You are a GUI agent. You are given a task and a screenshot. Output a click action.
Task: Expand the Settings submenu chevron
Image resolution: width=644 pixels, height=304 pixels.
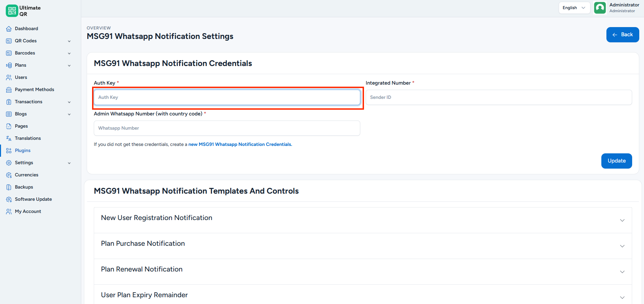(x=69, y=163)
